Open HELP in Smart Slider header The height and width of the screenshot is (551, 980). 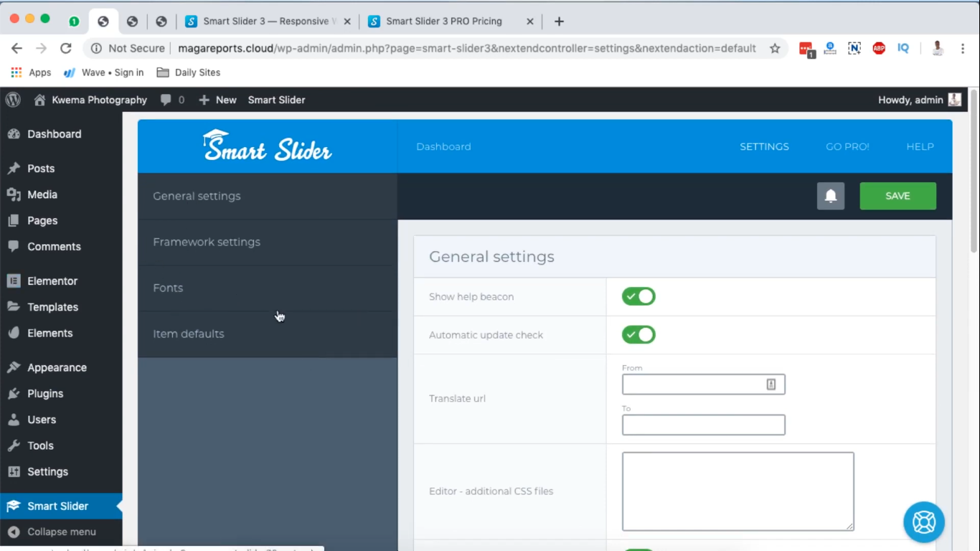pos(920,146)
